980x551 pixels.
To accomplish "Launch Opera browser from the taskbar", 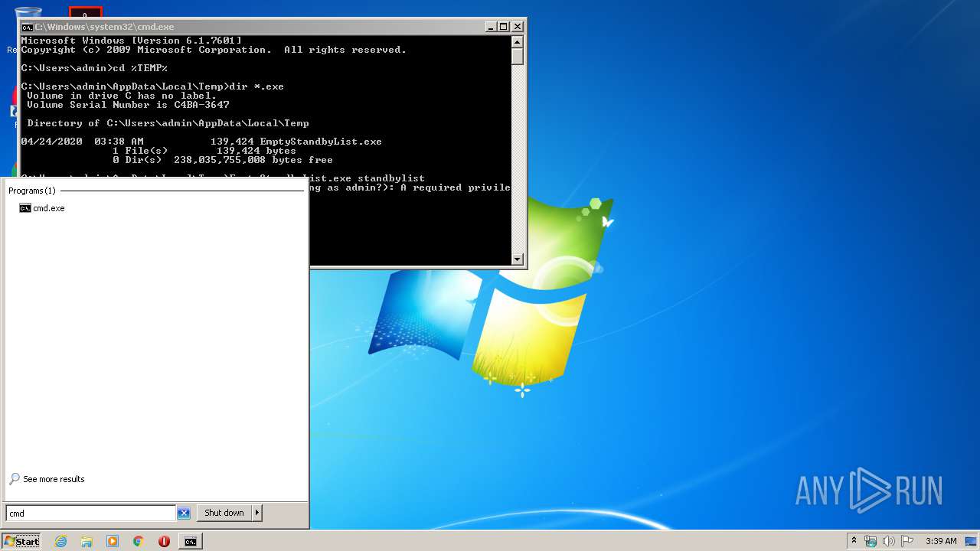I will (164, 541).
